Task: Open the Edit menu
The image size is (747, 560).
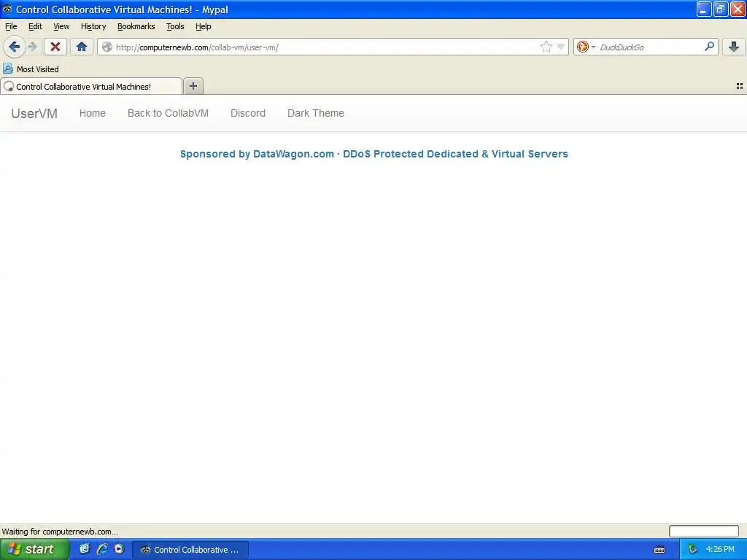Action: coord(35,26)
